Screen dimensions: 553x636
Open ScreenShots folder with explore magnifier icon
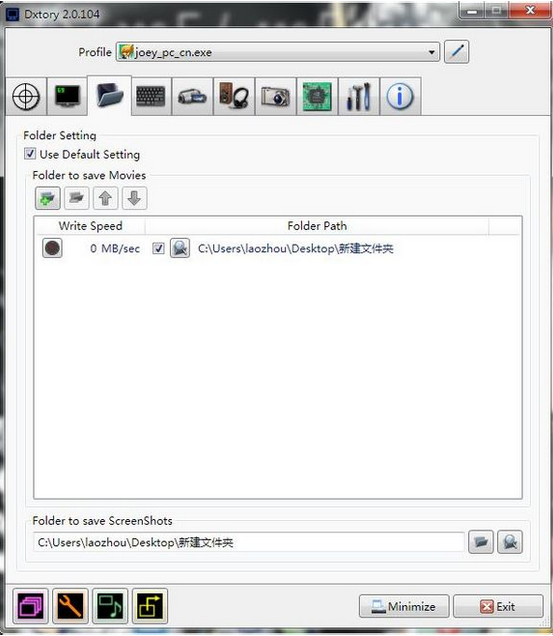[510, 542]
